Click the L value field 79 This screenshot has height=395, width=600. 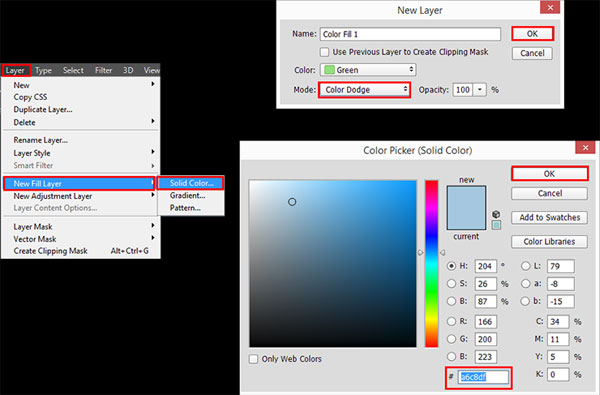coord(561,266)
